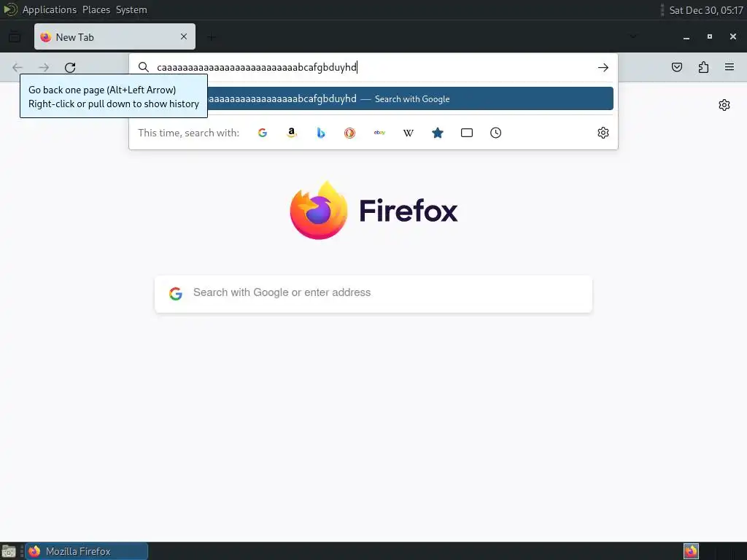Minimize the Firefox window
The width and height of the screenshot is (747, 560).
[686, 37]
